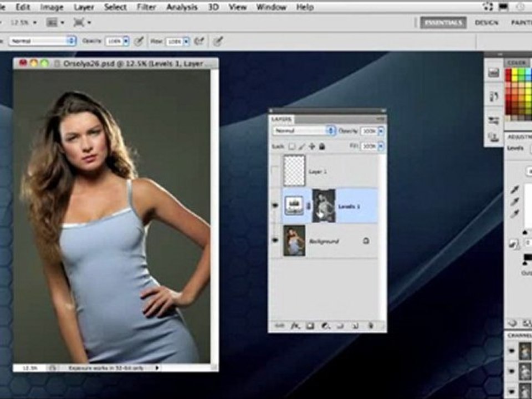
Task: Open the Select menu
Action: (x=115, y=7)
